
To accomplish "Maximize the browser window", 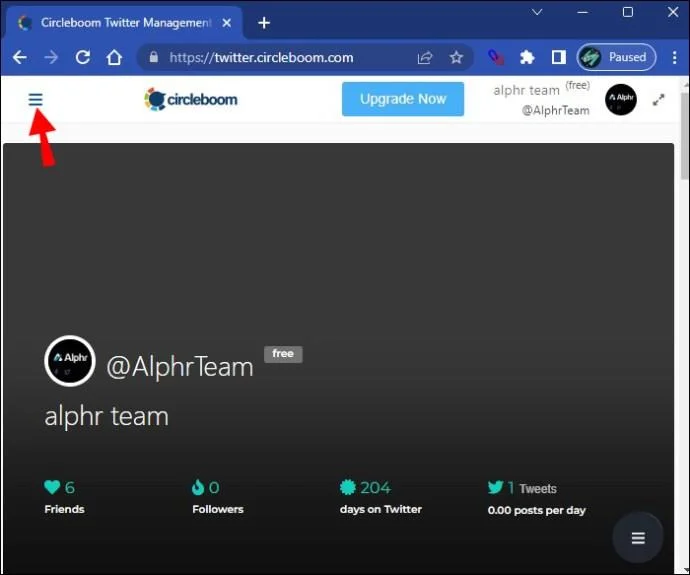I will pyautogui.click(x=628, y=12).
